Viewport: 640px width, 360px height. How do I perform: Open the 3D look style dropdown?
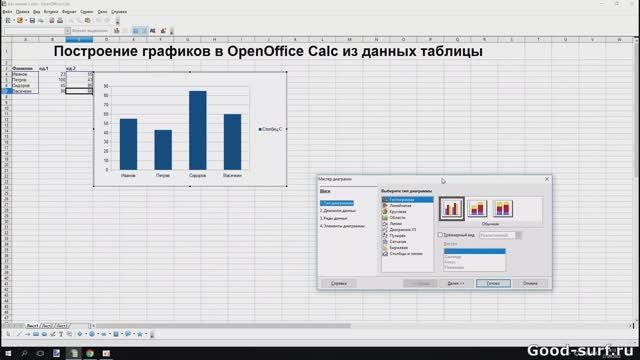(518, 235)
